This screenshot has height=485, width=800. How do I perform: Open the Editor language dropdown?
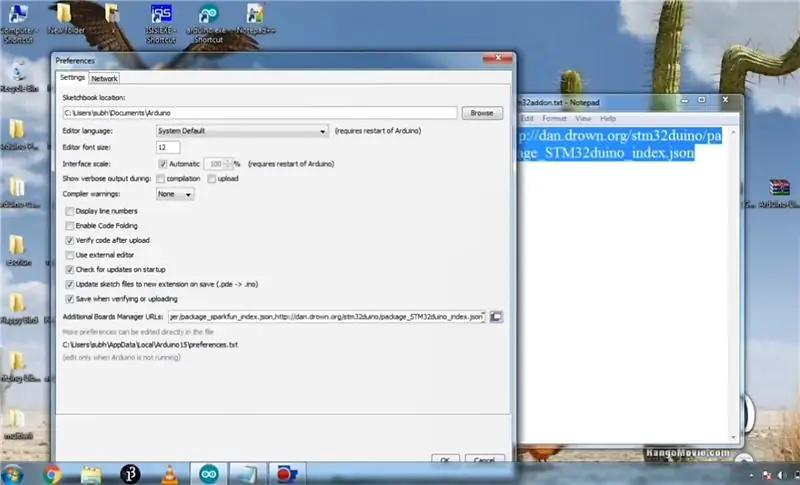[x=242, y=131]
